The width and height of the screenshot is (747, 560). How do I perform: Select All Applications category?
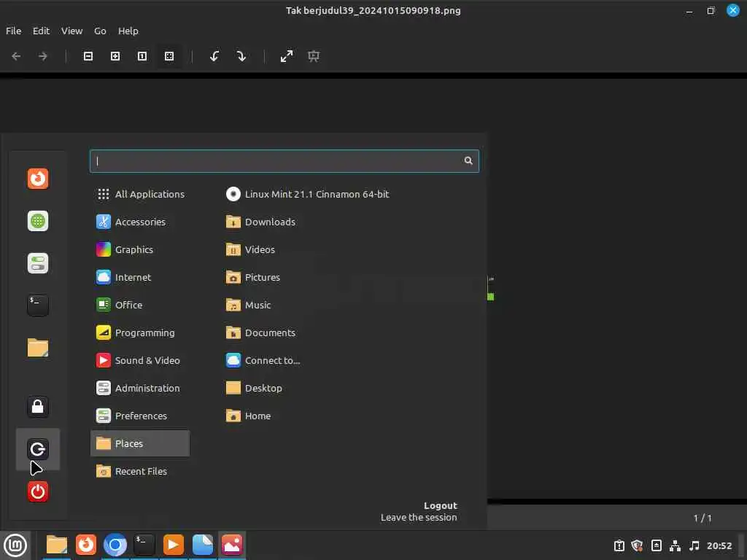[x=140, y=194]
